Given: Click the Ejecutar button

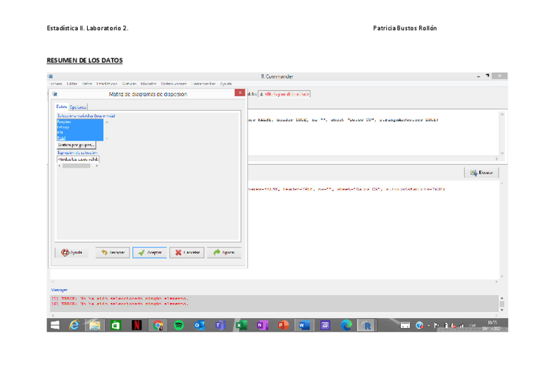Looking at the screenshot, I should 482,173.
